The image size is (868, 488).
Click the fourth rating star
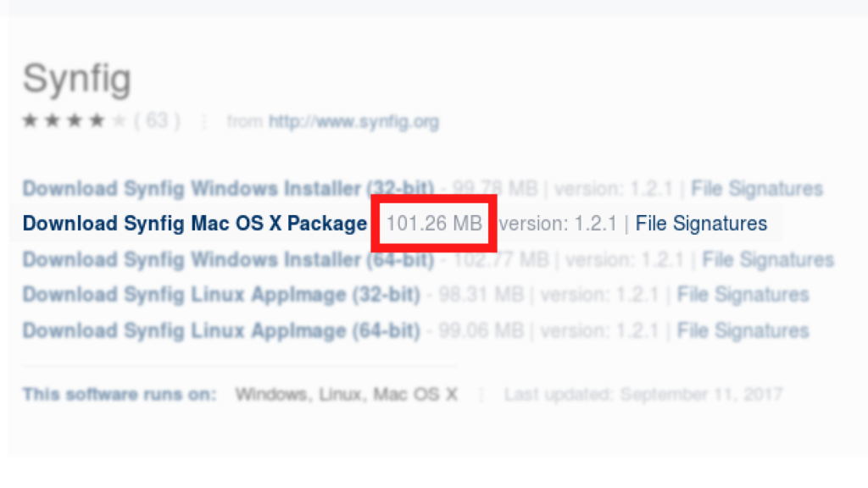pyautogui.click(x=97, y=121)
